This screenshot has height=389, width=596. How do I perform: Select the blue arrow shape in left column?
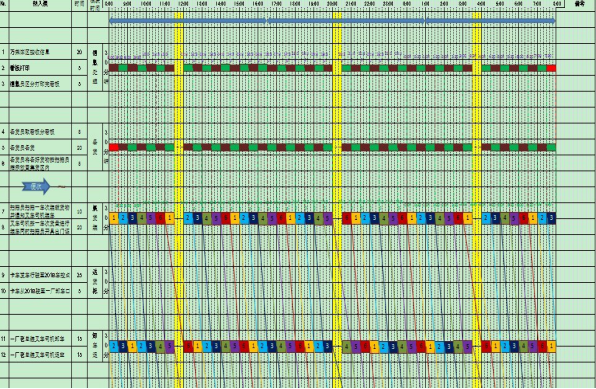coord(36,186)
